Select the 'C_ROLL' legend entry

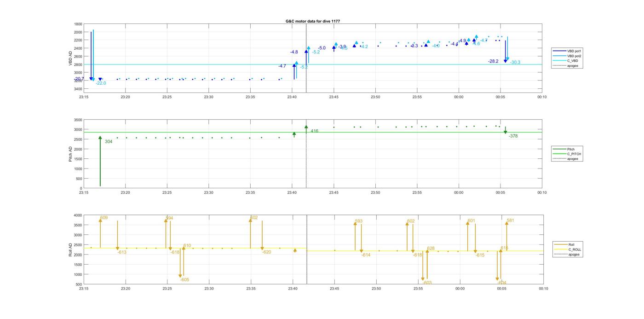pyautogui.click(x=569, y=249)
